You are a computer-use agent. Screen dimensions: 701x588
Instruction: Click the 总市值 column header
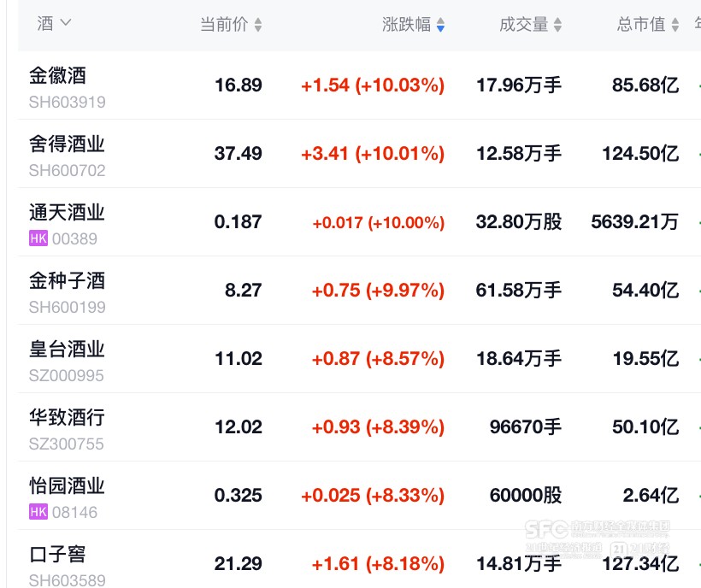(x=641, y=24)
